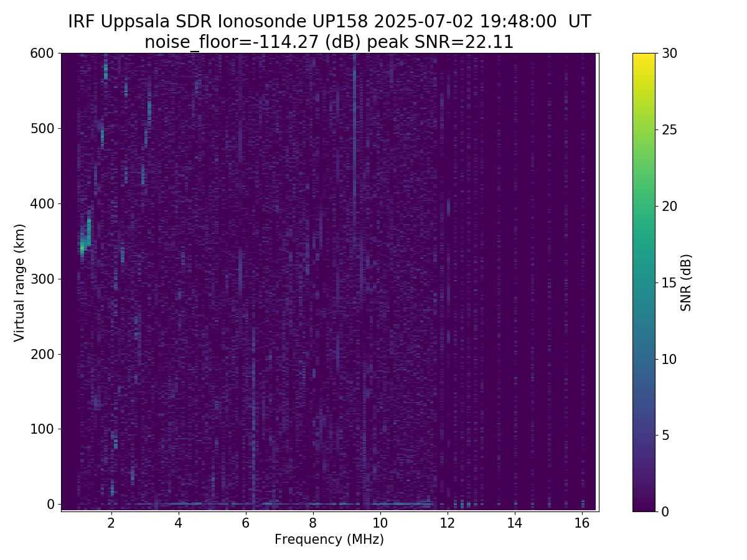Click the y-axis tick label "100"
Image resolution: width=747 pixels, height=560 pixels.
coord(42,429)
